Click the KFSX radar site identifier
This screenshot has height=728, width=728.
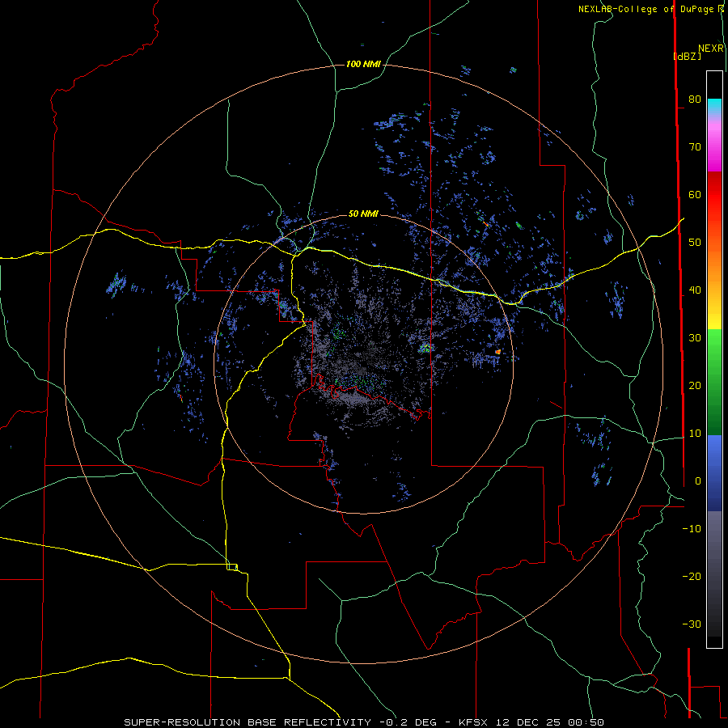[x=473, y=722]
